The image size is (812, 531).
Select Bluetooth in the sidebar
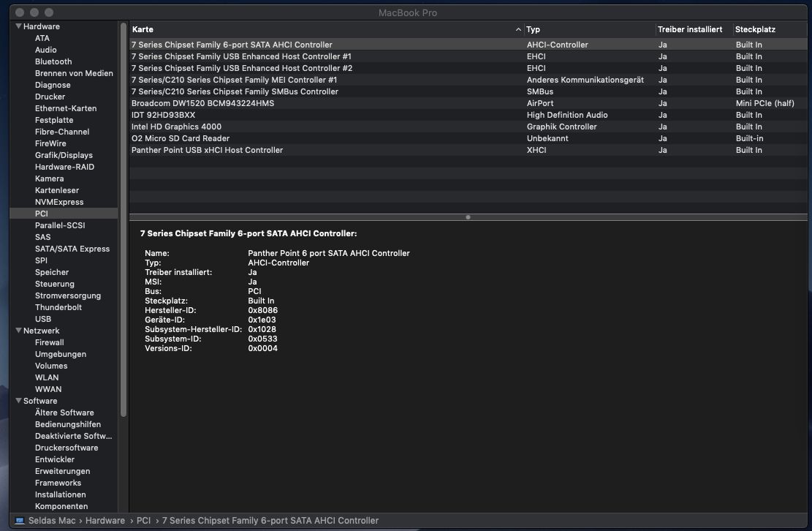[53, 61]
